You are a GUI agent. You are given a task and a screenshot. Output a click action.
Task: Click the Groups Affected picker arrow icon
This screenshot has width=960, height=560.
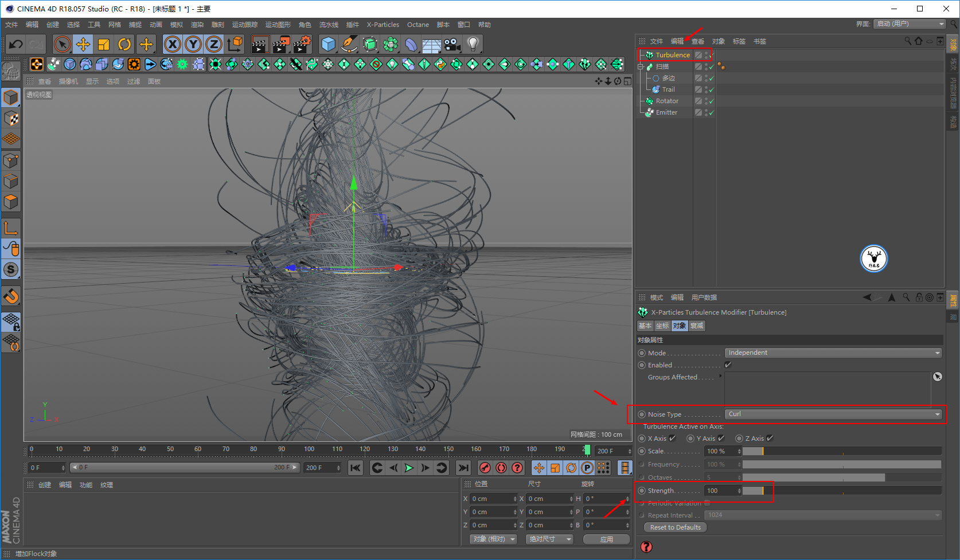(x=938, y=377)
